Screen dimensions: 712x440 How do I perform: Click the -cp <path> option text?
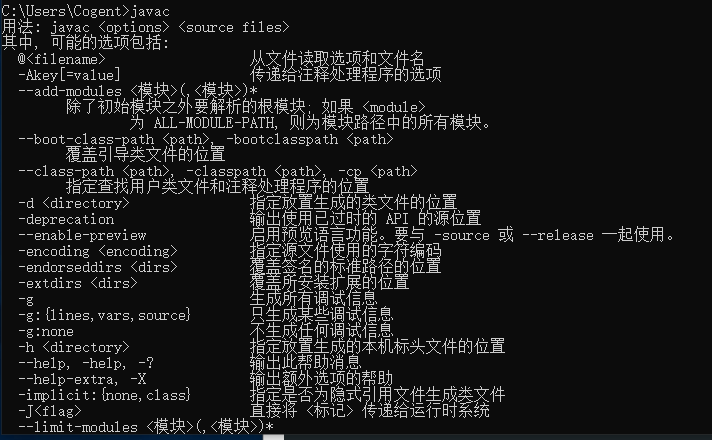(x=377, y=171)
